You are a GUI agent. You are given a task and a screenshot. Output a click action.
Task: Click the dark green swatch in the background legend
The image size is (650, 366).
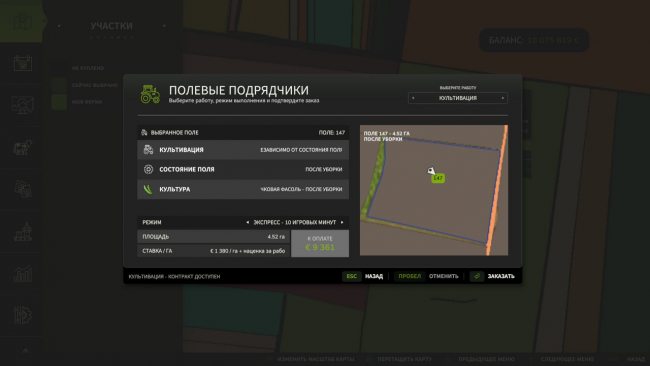[59, 85]
